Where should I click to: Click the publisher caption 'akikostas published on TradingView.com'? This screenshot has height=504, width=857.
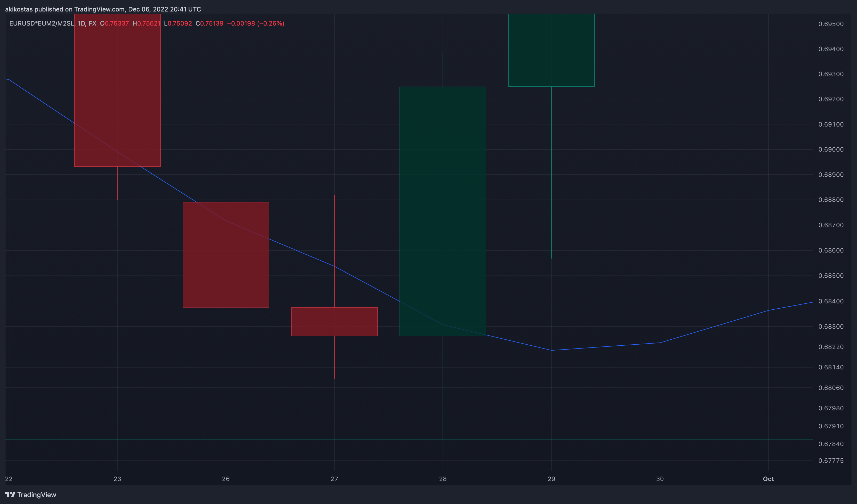pos(65,9)
